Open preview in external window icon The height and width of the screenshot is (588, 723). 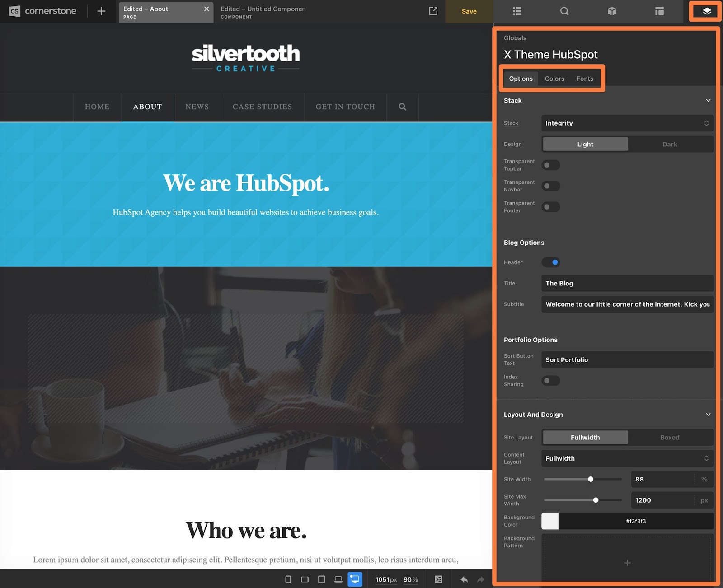433,11
